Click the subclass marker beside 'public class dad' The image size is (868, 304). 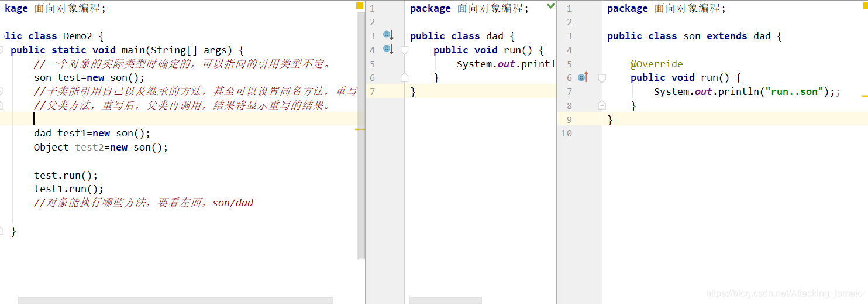(388, 35)
